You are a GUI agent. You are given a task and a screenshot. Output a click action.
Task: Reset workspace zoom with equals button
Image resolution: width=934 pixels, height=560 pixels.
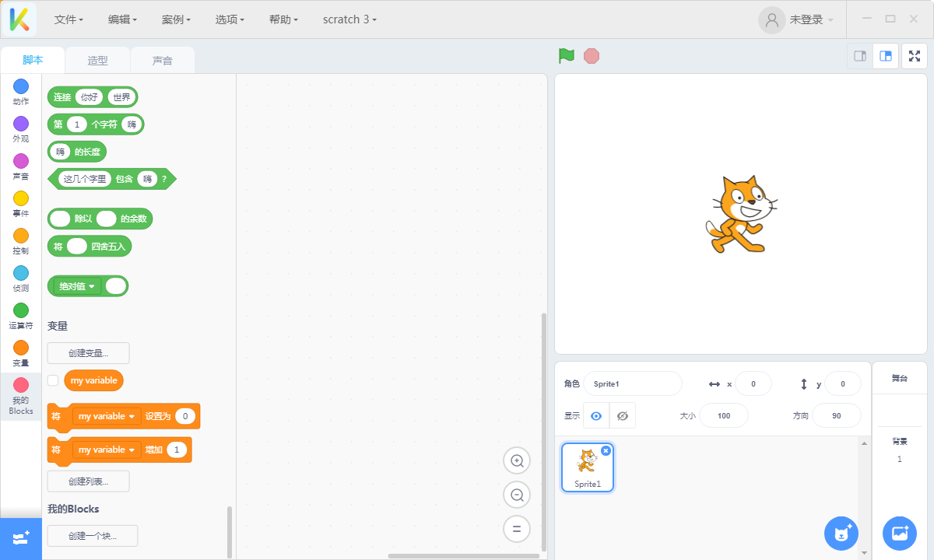[517, 529]
